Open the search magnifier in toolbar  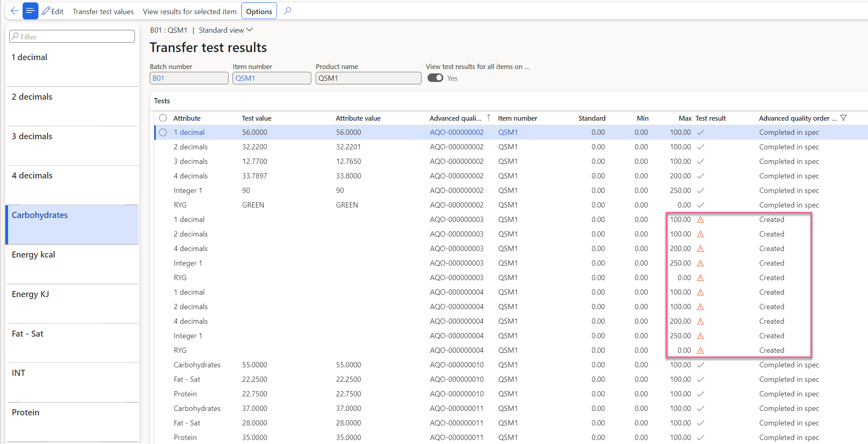tap(287, 11)
